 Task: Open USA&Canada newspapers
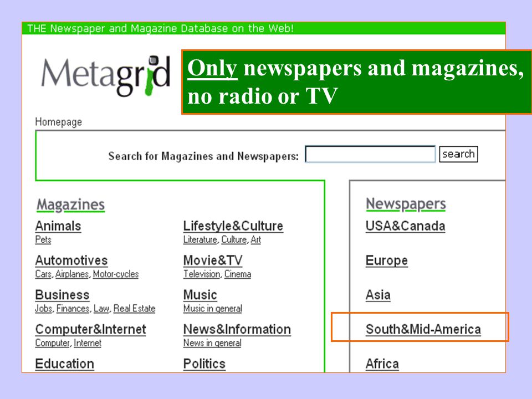(x=405, y=226)
